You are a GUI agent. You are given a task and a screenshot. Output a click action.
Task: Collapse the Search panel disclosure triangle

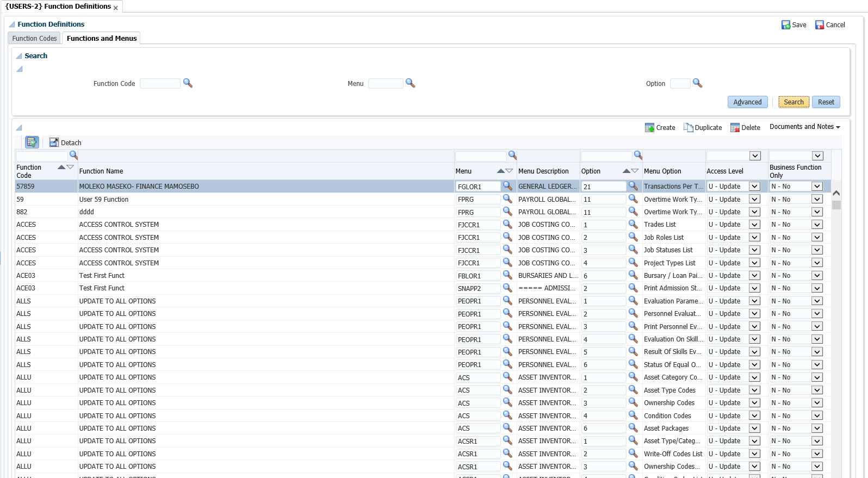pyautogui.click(x=19, y=56)
